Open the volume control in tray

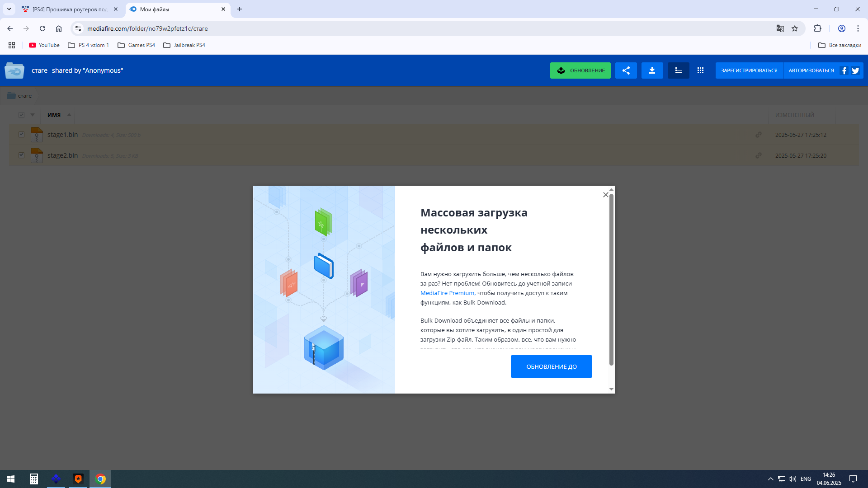tap(793, 479)
